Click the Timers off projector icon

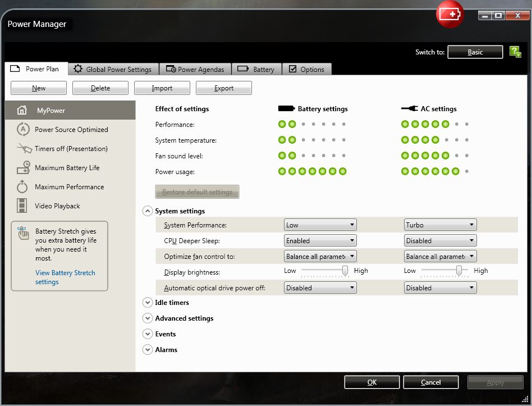(24, 148)
